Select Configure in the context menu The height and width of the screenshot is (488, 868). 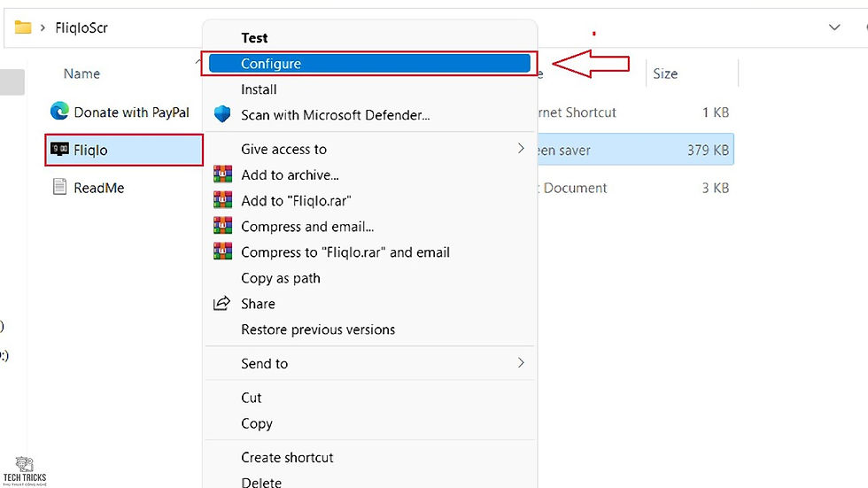[x=369, y=64]
